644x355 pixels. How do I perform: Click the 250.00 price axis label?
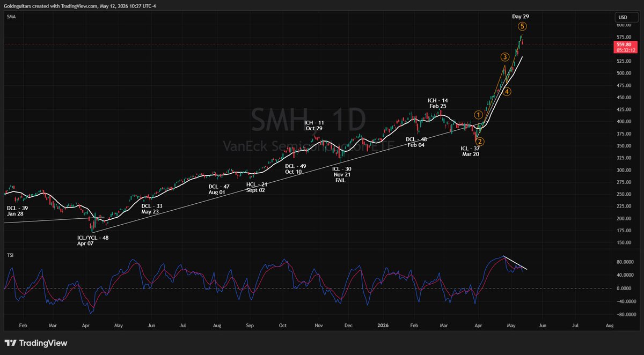coord(624,194)
